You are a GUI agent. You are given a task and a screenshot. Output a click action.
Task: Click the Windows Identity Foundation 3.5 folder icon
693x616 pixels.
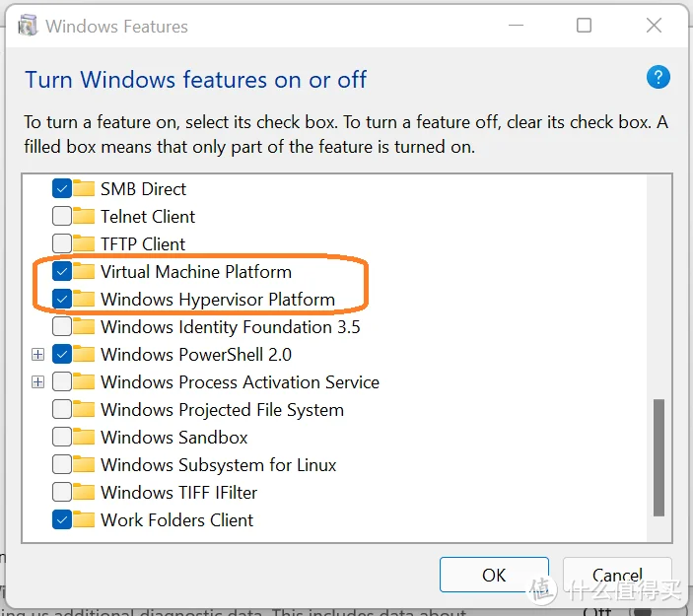pyautogui.click(x=84, y=326)
